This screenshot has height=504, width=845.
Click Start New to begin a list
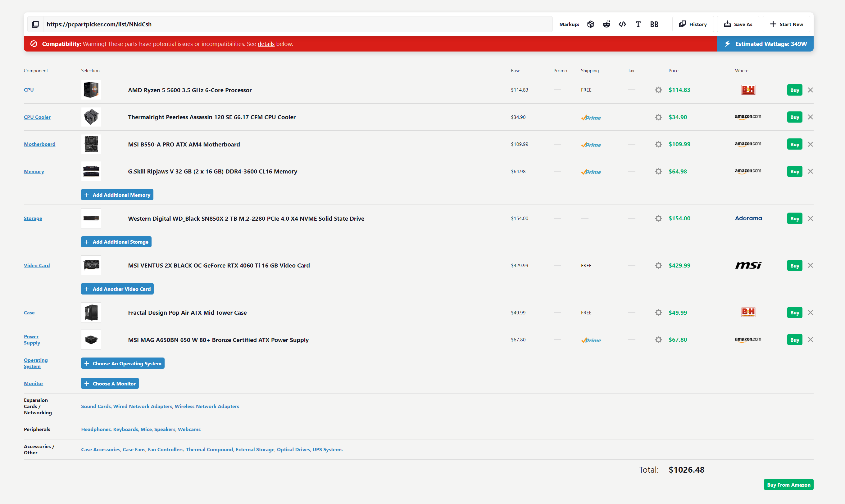click(786, 25)
